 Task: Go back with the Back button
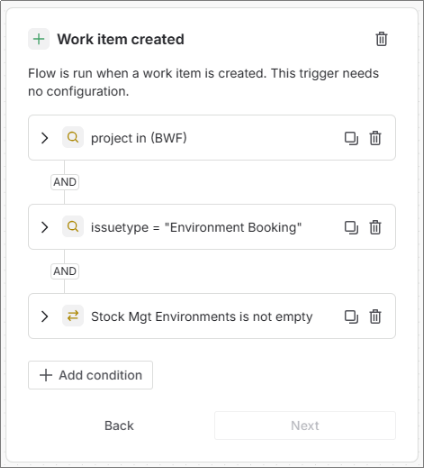119,426
